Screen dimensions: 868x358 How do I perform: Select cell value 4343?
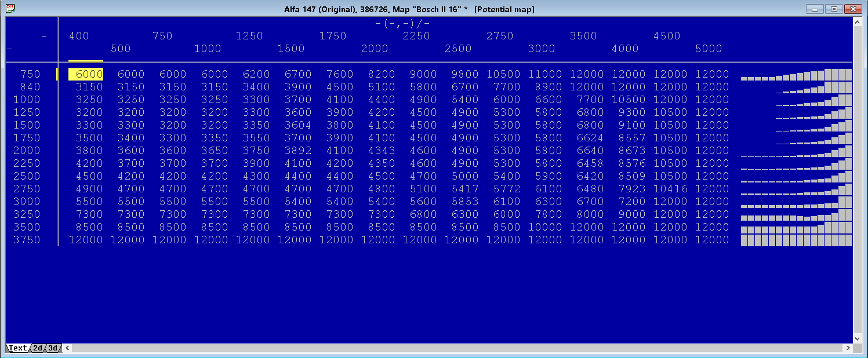point(382,151)
